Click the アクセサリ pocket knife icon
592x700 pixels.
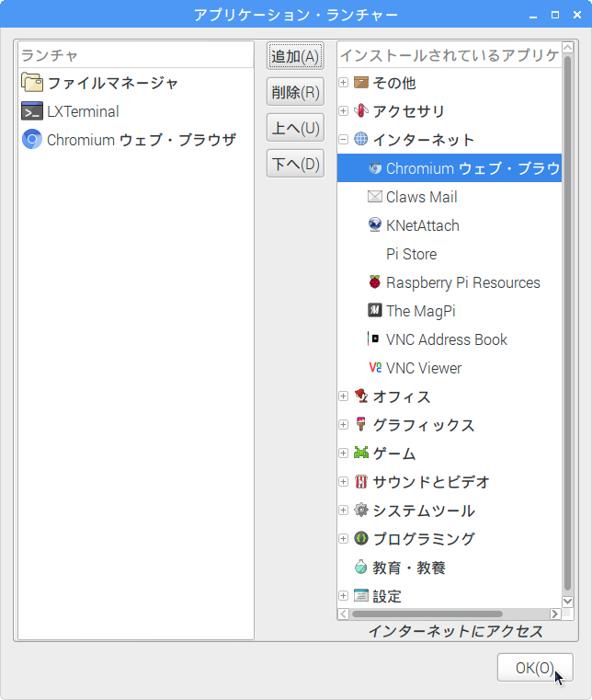pyautogui.click(x=361, y=110)
